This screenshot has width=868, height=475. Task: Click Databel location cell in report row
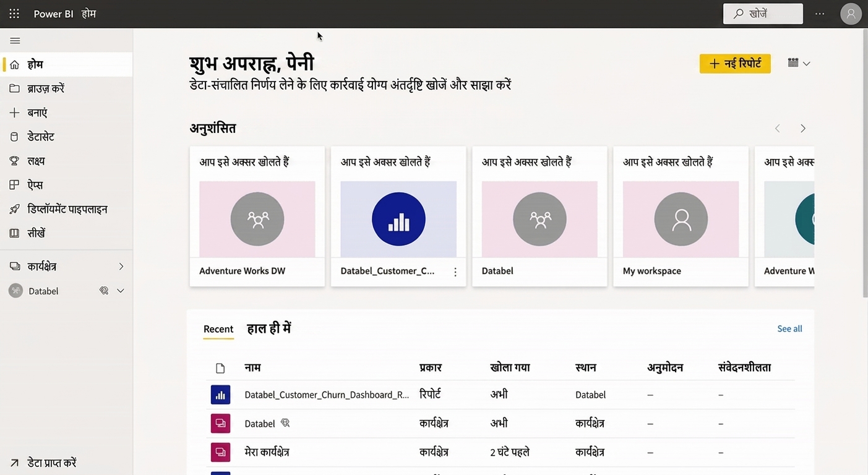[x=590, y=395]
